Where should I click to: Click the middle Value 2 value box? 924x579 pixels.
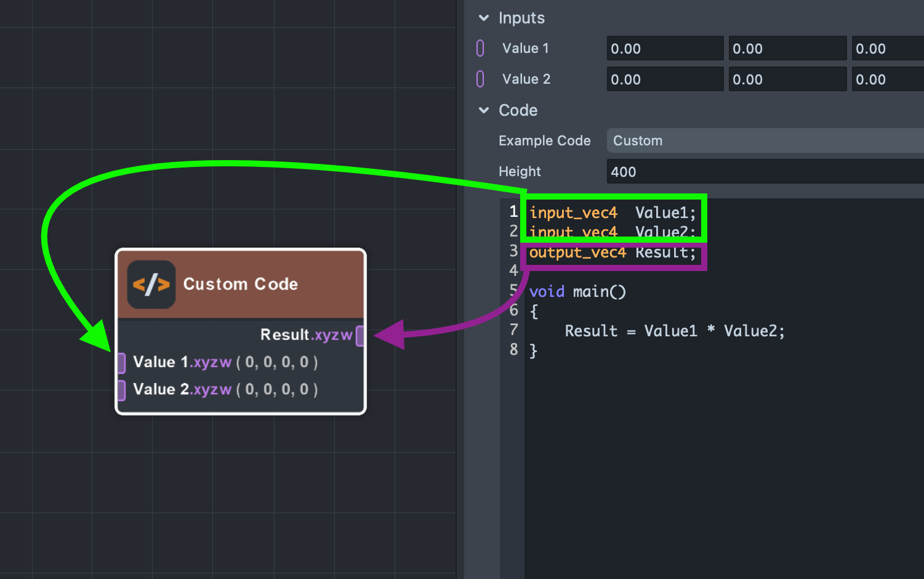point(787,79)
